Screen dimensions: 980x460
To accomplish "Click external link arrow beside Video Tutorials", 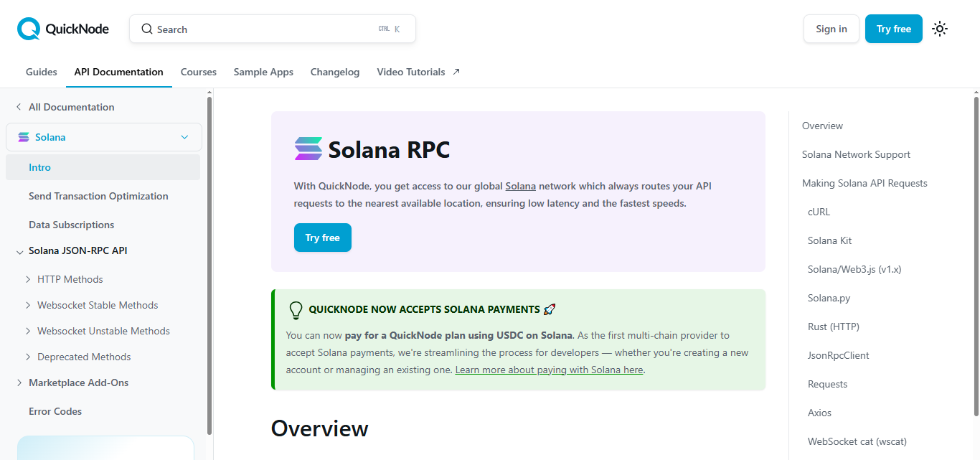I will coord(456,72).
